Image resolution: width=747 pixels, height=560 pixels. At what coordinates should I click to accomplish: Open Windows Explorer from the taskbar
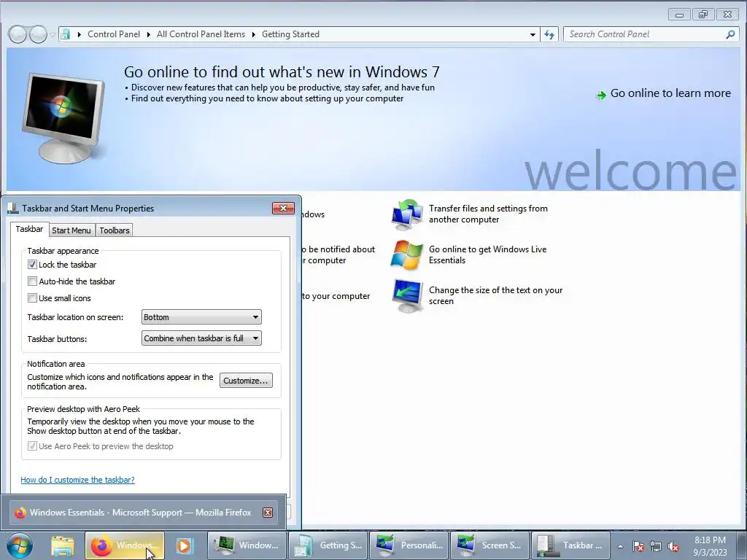coord(63,545)
